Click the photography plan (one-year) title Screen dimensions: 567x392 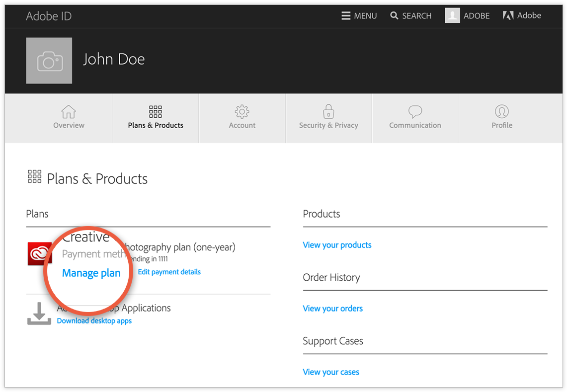pyautogui.click(x=179, y=247)
